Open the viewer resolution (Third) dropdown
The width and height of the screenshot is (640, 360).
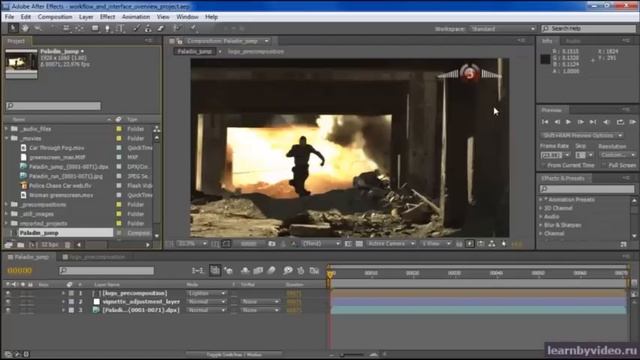click(321, 244)
